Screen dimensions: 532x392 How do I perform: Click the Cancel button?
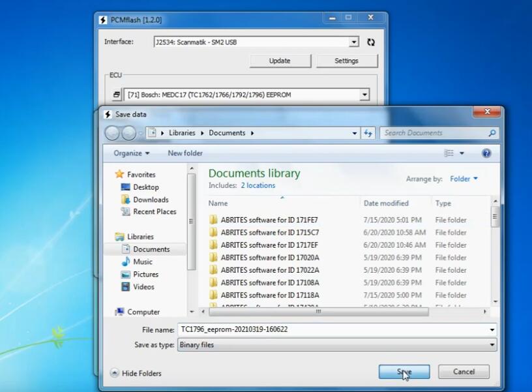464,372
